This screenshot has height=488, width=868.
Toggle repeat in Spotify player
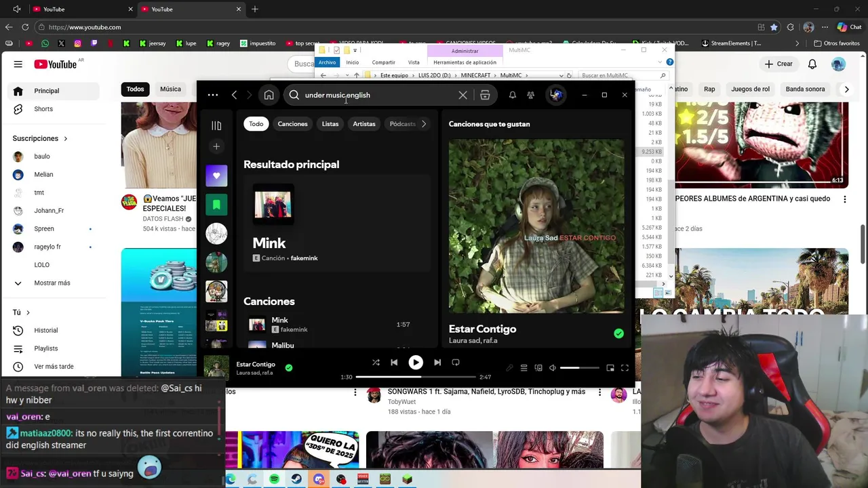[x=456, y=363]
